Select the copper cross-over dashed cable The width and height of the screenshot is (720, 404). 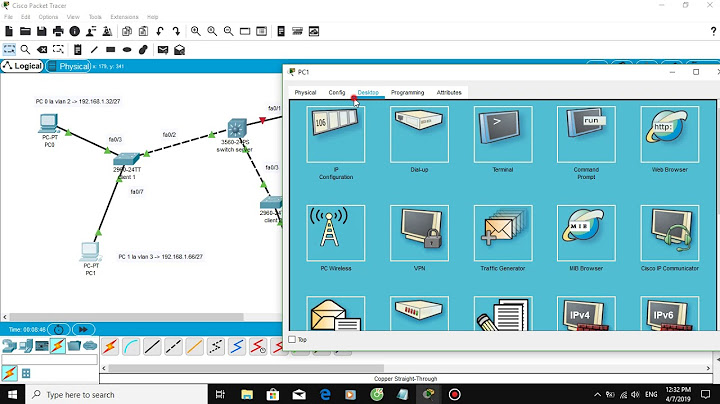pos(173,347)
